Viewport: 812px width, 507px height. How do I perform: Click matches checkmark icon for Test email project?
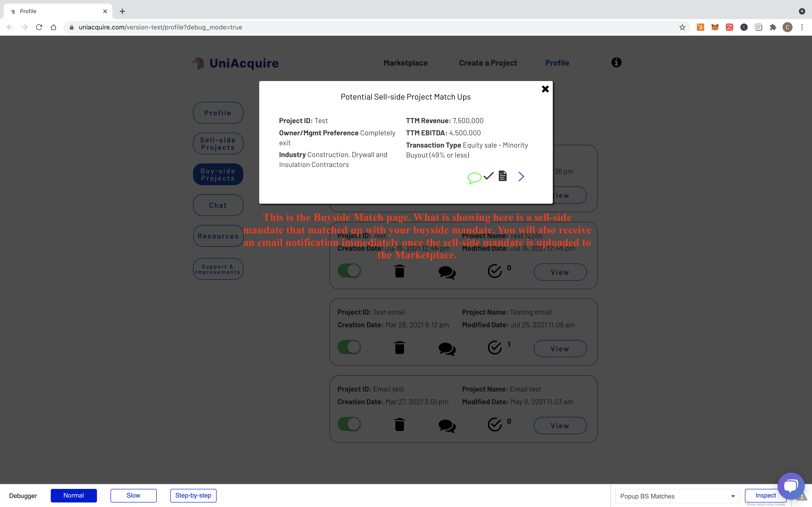point(495,348)
